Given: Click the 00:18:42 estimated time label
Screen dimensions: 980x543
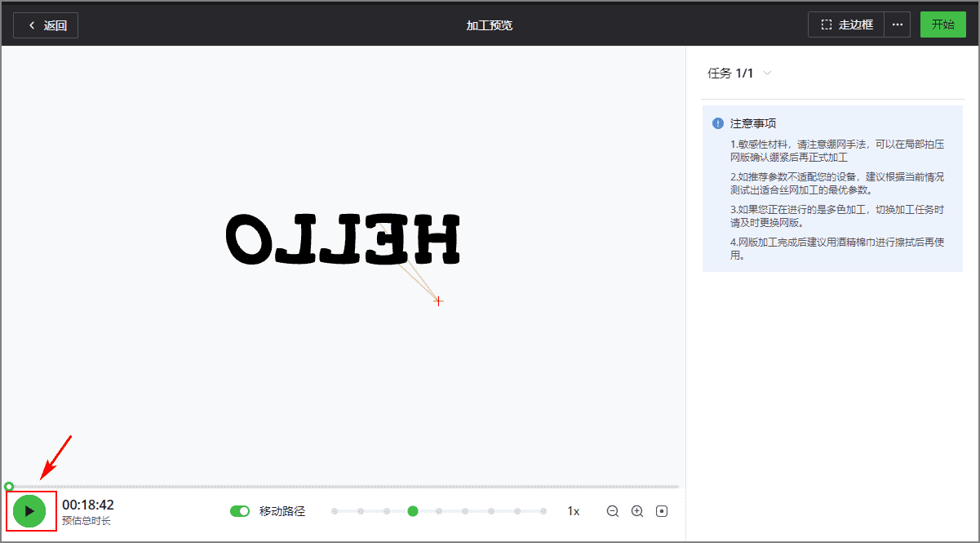Looking at the screenshot, I should [x=88, y=505].
